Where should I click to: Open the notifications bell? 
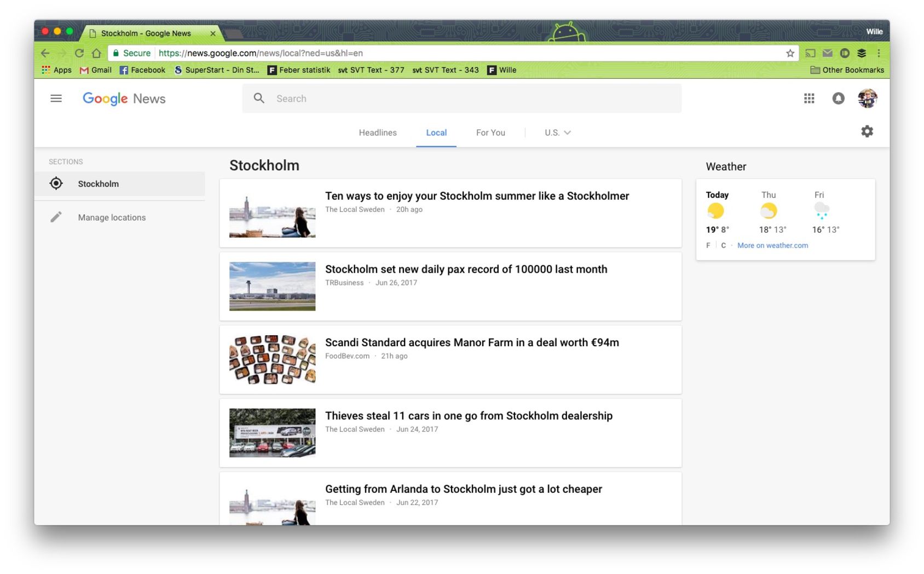point(838,99)
